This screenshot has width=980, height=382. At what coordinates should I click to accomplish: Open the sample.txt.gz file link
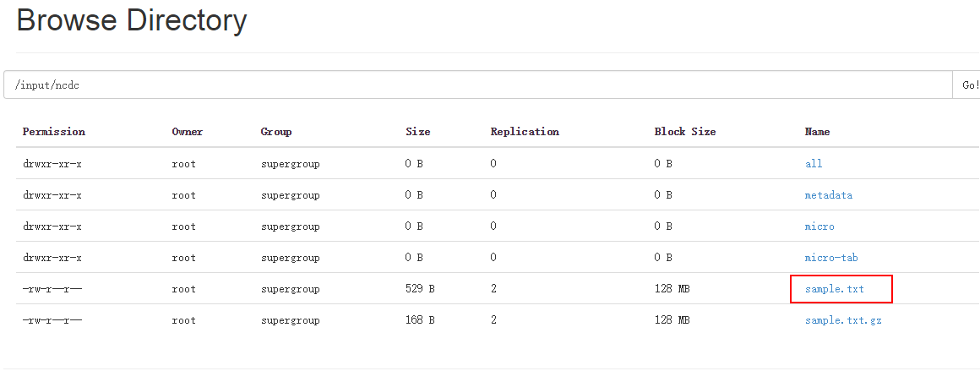pos(843,320)
